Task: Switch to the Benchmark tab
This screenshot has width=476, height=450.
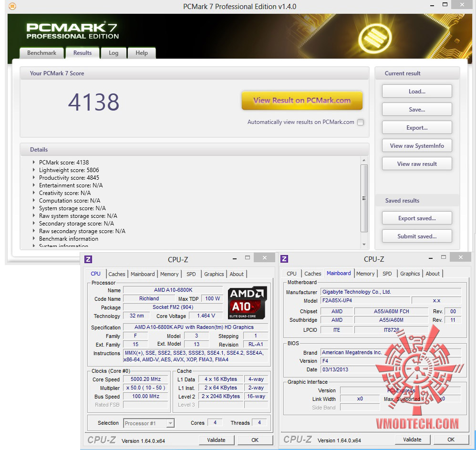Action: coord(41,53)
